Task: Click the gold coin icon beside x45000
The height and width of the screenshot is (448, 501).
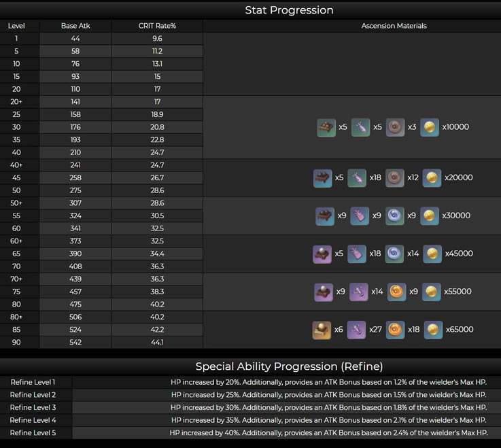Action: [x=431, y=254]
